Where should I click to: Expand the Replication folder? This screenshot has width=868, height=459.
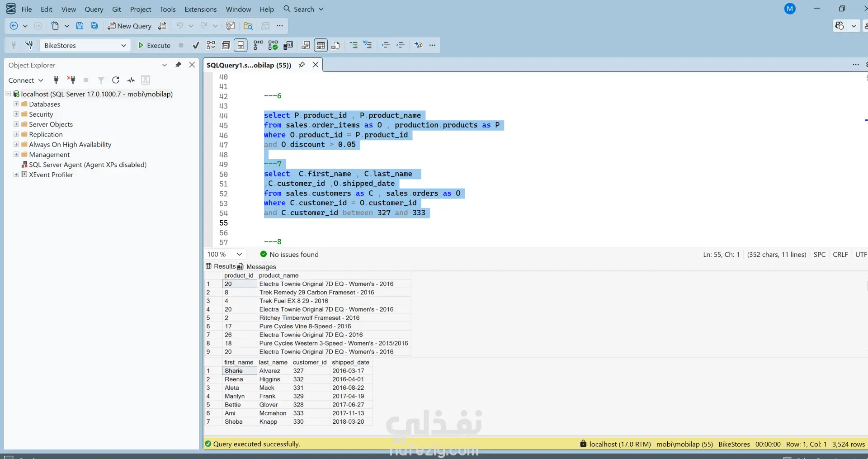point(16,134)
